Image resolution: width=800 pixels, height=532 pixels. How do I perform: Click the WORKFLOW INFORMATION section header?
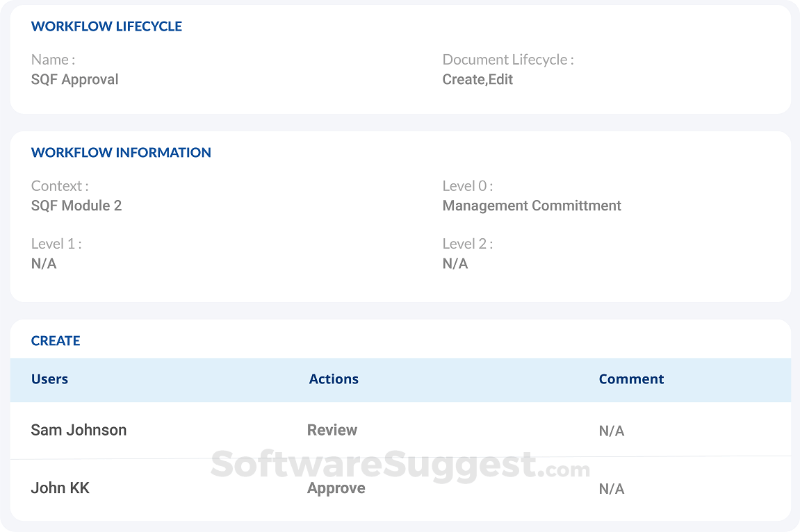click(121, 152)
